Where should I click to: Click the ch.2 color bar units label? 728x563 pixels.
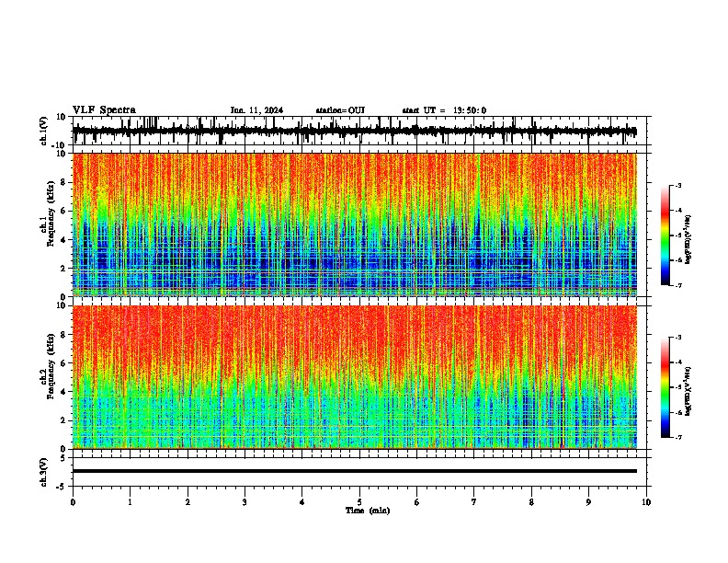coord(688,392)
